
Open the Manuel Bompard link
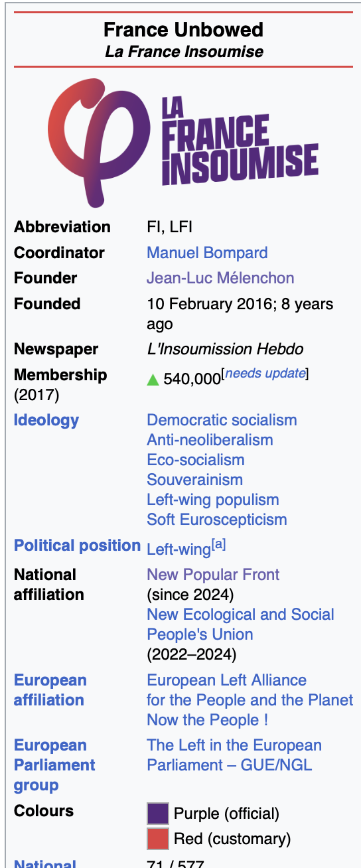pos(207,253)
